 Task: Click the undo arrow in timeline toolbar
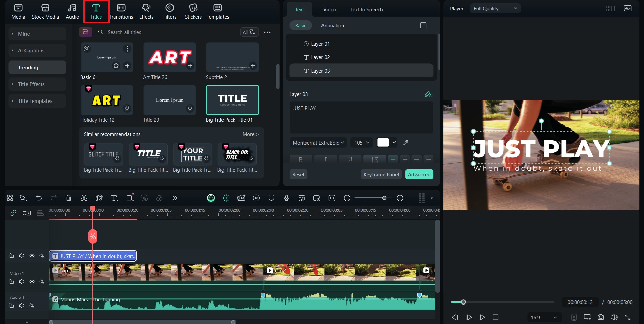tap(39, 198)
